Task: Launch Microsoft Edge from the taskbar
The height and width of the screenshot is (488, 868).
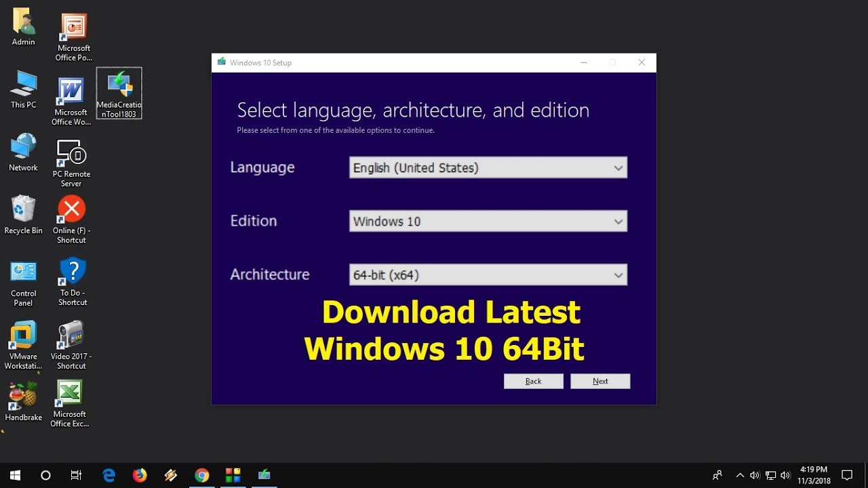Action: pyautogui.click(x=108, y=475)
